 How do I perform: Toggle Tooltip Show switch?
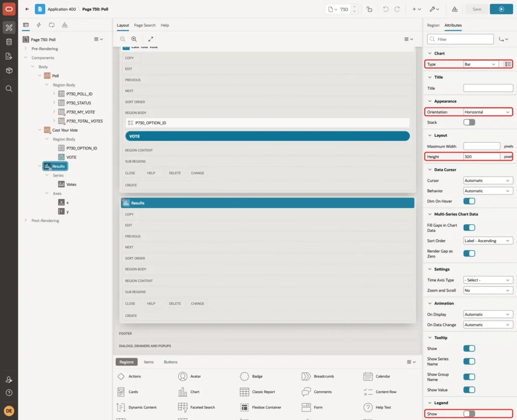pyautogui.click(x=469, y=348)
